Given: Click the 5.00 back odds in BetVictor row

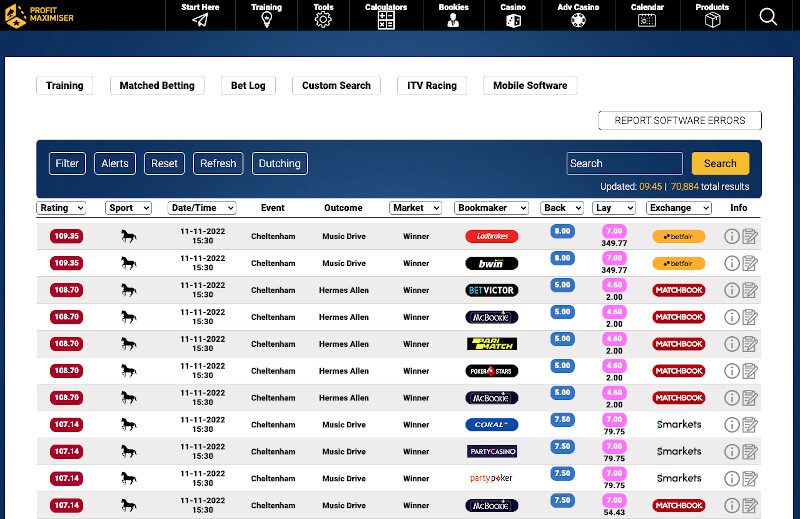Looking at the screenshot, I should coord(562,285).
